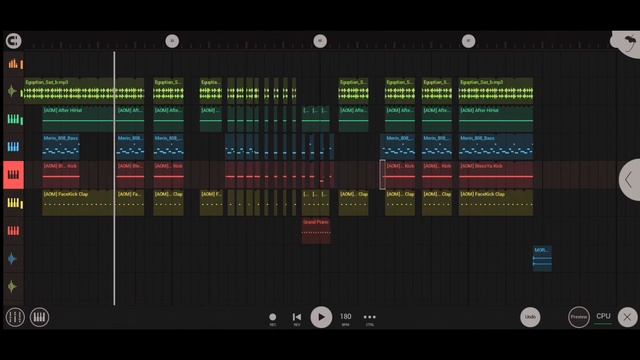
Task: Rewind with the REV button
Action: coord(297,318)
